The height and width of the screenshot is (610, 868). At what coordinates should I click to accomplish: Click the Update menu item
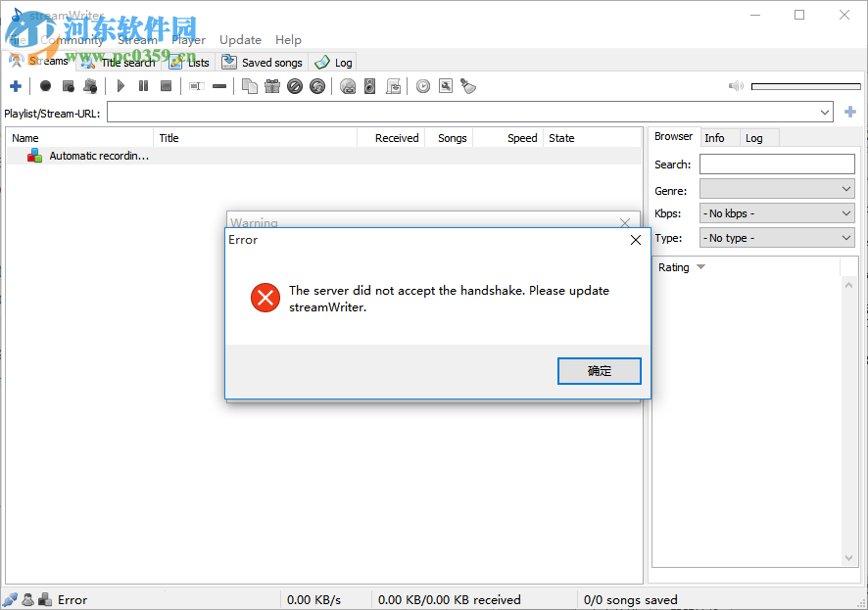(x=240, y=39)
